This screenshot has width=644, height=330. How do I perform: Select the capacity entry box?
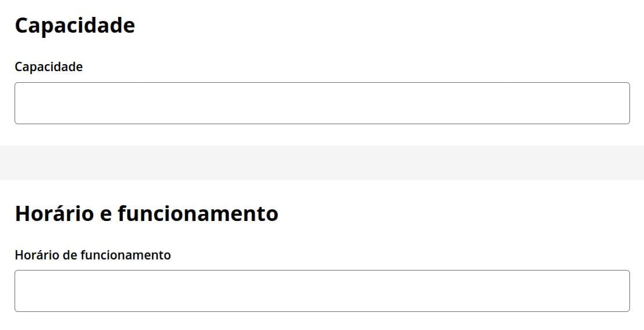[322, 103]
